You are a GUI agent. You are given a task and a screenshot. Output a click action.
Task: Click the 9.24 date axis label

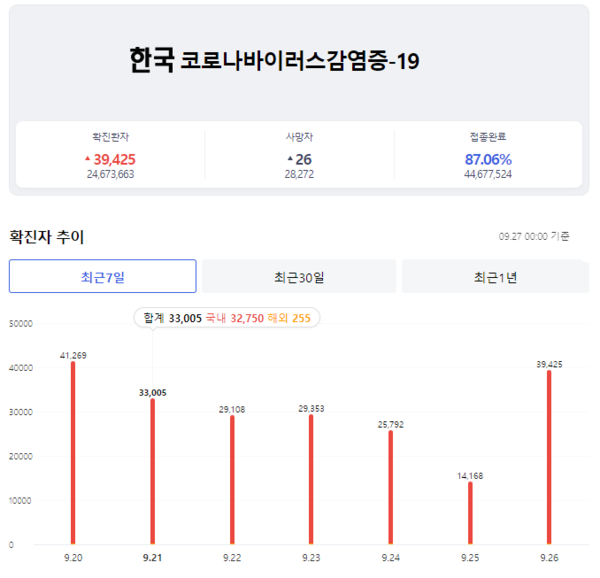coord(391,558)
